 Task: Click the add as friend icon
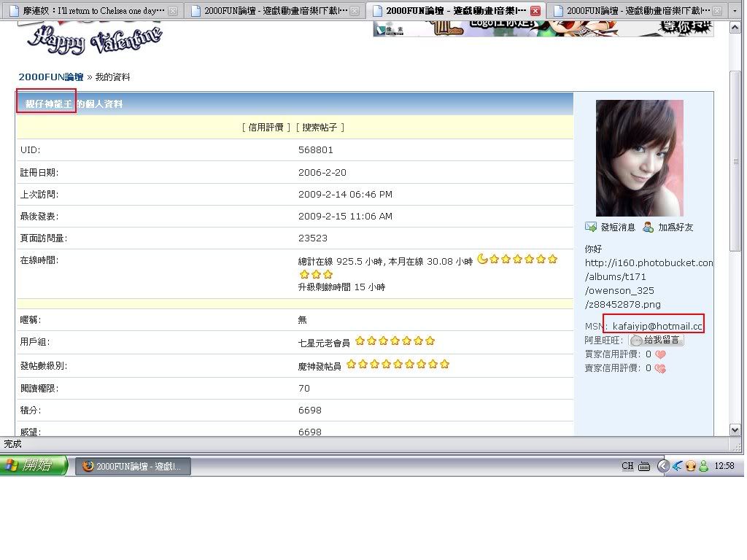[x=649, y=227]
